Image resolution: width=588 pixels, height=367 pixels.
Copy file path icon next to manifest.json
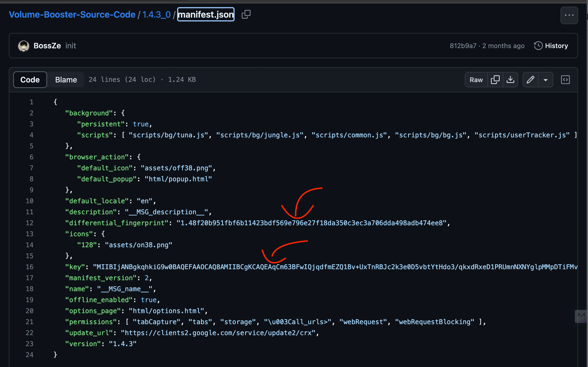pos(246,14)
